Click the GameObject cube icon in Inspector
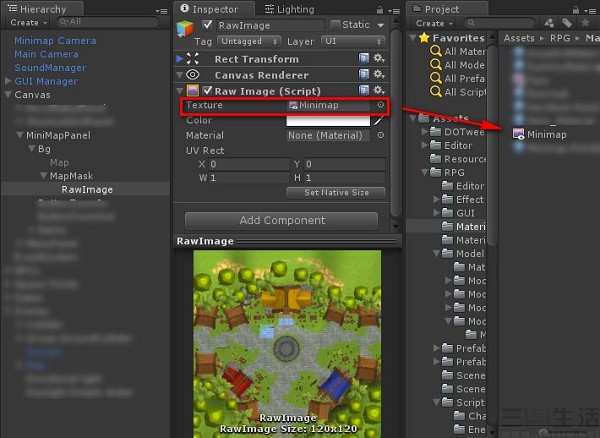The width and height of the screenshot is (600, 438). [185, 29]
